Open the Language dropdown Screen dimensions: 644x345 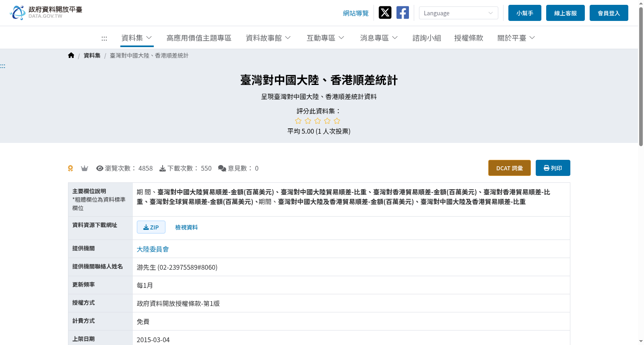coord(458,13)
